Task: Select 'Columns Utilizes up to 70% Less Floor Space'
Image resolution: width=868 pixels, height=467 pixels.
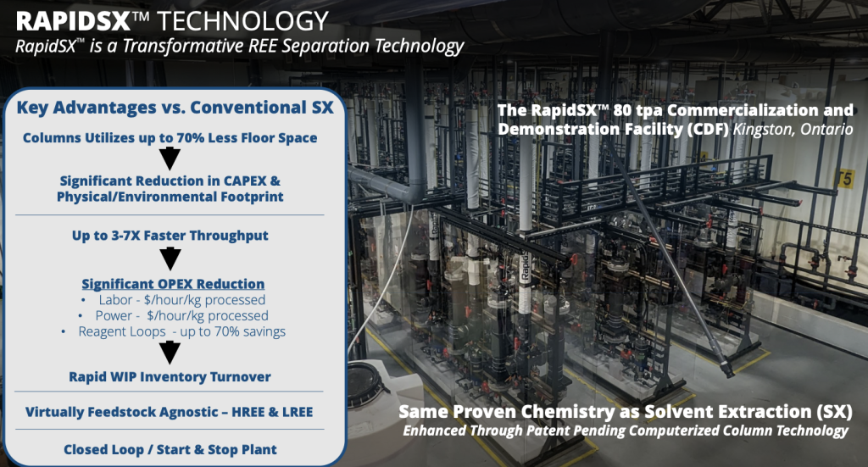Action: click(x=170, y=138)
